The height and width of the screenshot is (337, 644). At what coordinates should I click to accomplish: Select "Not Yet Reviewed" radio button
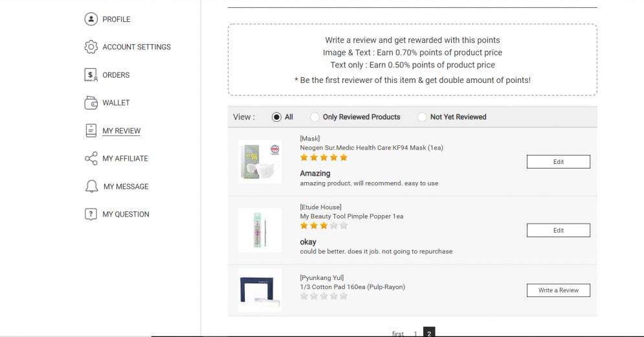(422, 117)
